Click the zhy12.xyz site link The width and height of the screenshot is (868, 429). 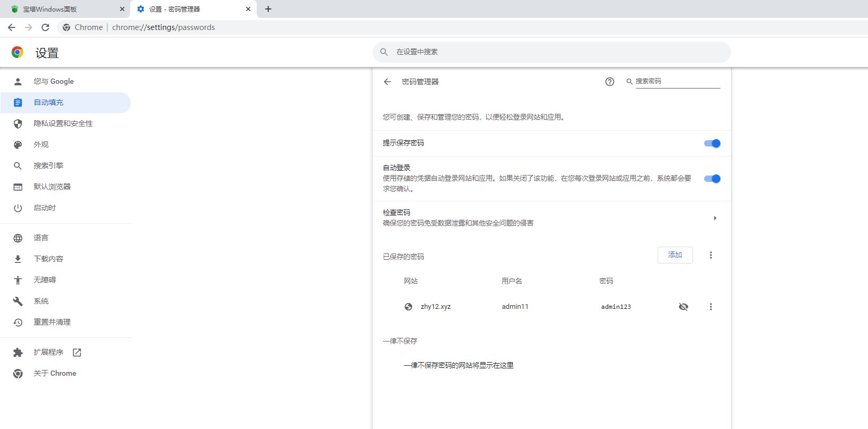tap(435, 307)
